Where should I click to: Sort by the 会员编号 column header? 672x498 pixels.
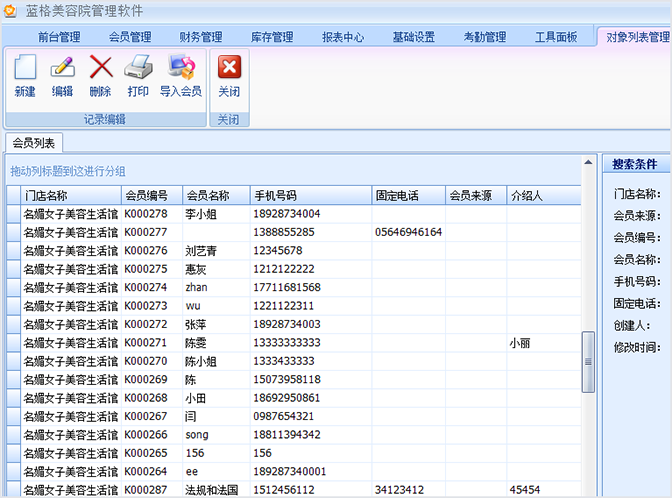(x=150, y=196)
